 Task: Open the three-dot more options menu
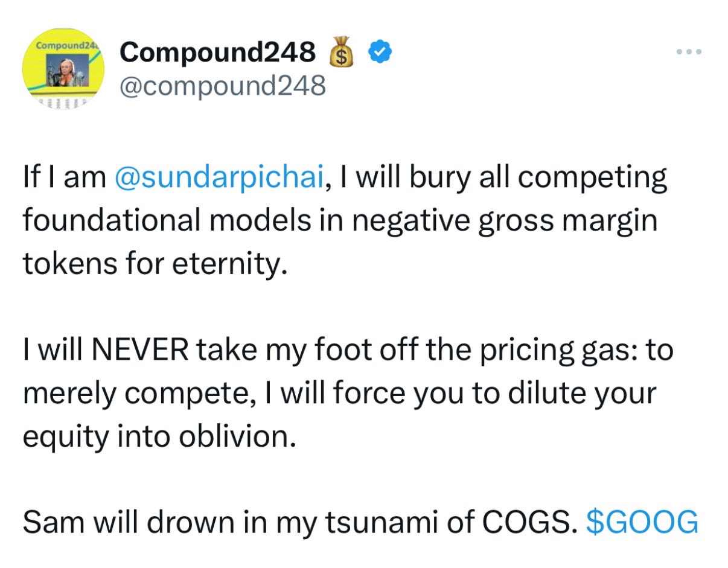(688, 52)
